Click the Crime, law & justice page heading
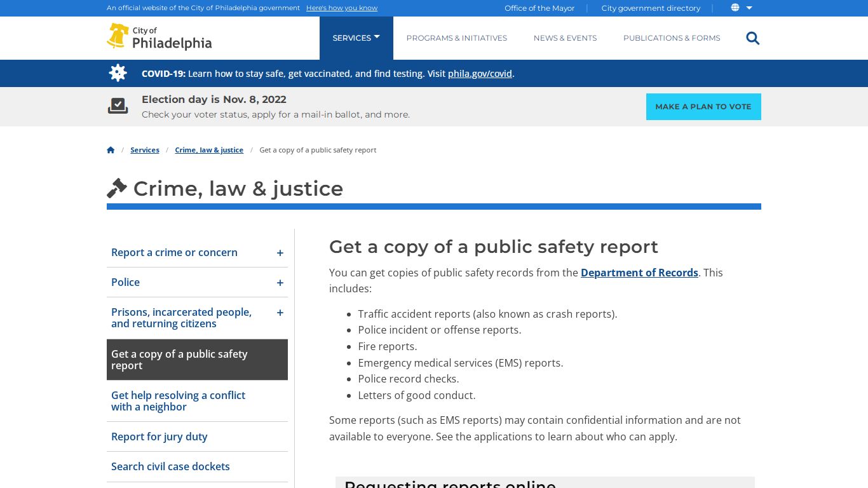868x488 pixels. pyautogui.click(x=238, y=189)
